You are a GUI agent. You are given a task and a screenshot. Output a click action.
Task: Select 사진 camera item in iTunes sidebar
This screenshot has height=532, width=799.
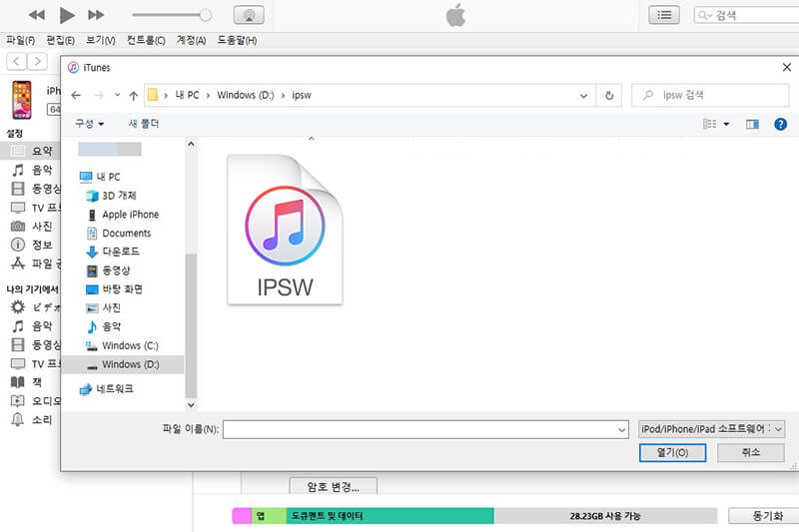click(32, 226)
